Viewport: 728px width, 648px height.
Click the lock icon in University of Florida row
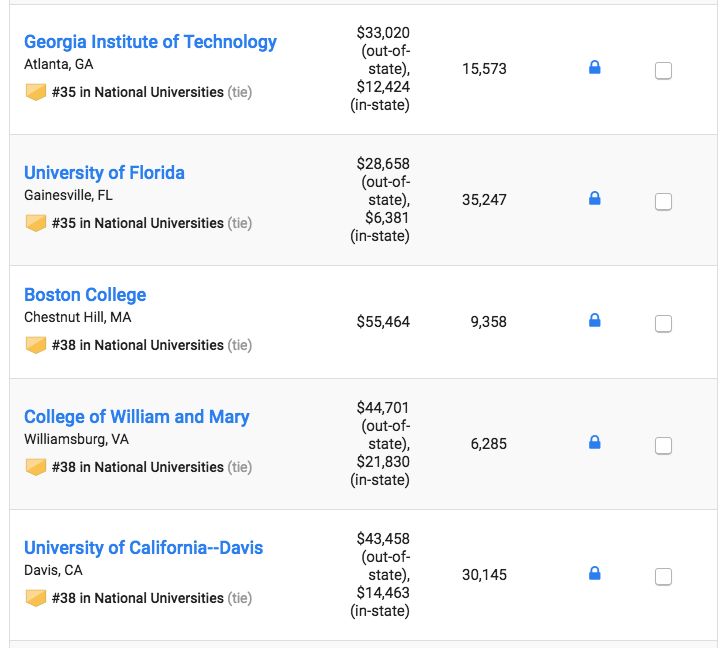[x=594, y=199]
